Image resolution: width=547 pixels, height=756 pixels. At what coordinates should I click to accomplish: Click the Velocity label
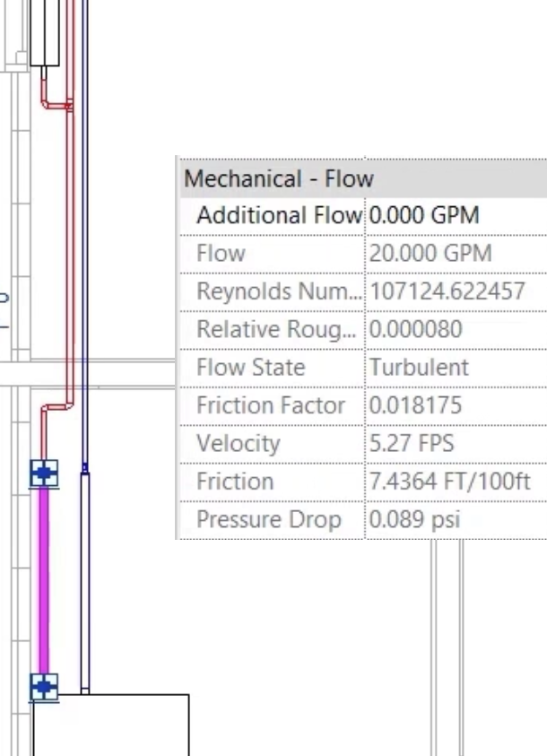point(238,443)
